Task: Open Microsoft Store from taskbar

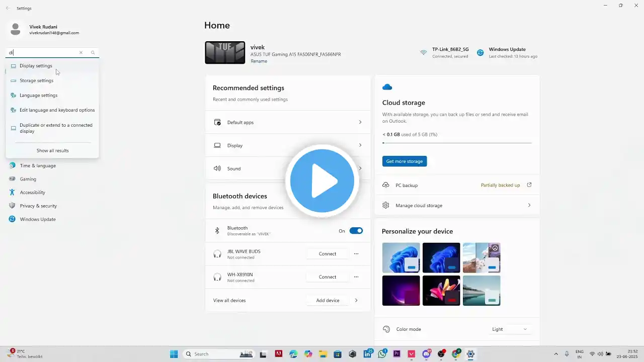Action: click(x=338, y=354)
